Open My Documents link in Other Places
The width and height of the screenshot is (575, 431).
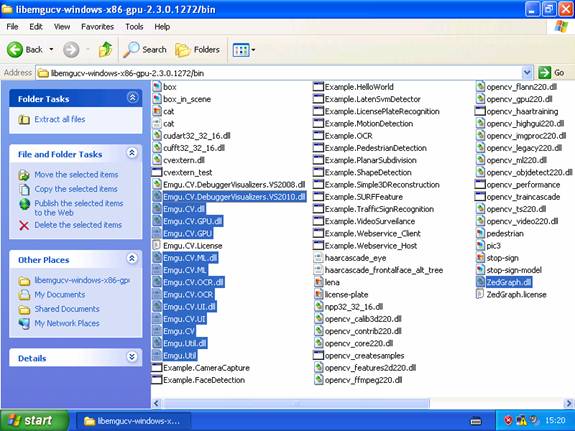[x=60, y=295]
